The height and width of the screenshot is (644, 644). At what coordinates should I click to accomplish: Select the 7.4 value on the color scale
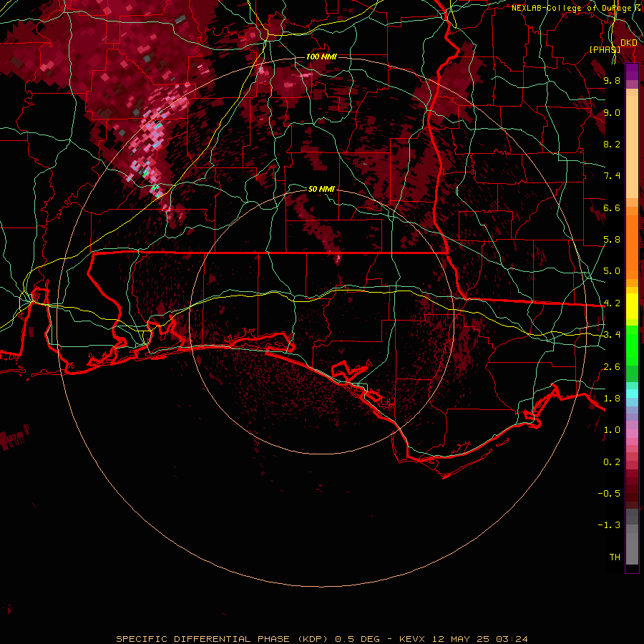612,176
